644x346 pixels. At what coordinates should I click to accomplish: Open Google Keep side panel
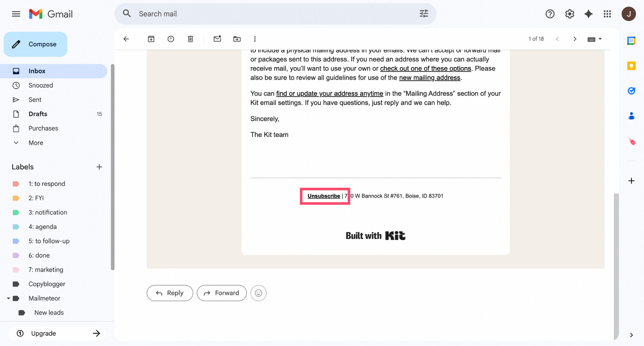[x=631, y=66]
